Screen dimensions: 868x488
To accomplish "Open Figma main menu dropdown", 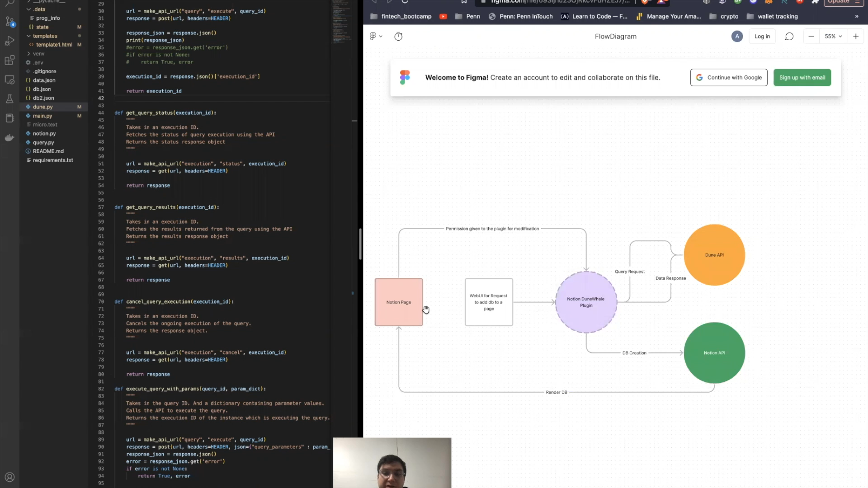I will pos(376,36).
